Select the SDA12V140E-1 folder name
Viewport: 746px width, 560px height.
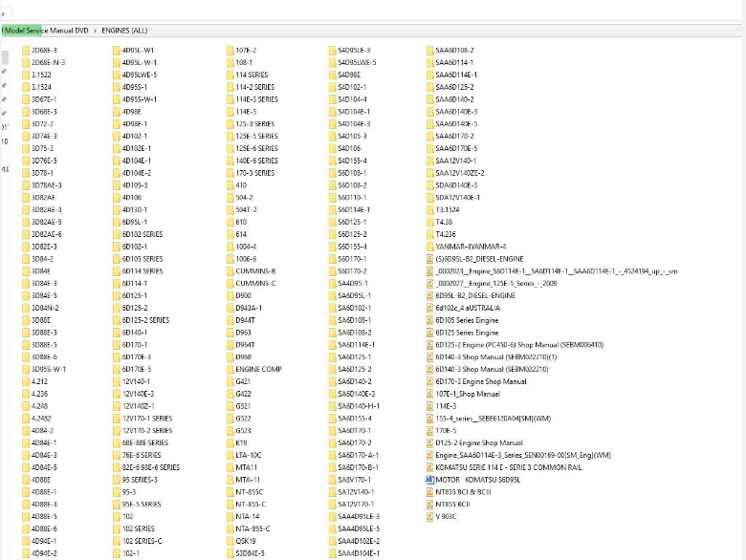click(x=458, y=198)
